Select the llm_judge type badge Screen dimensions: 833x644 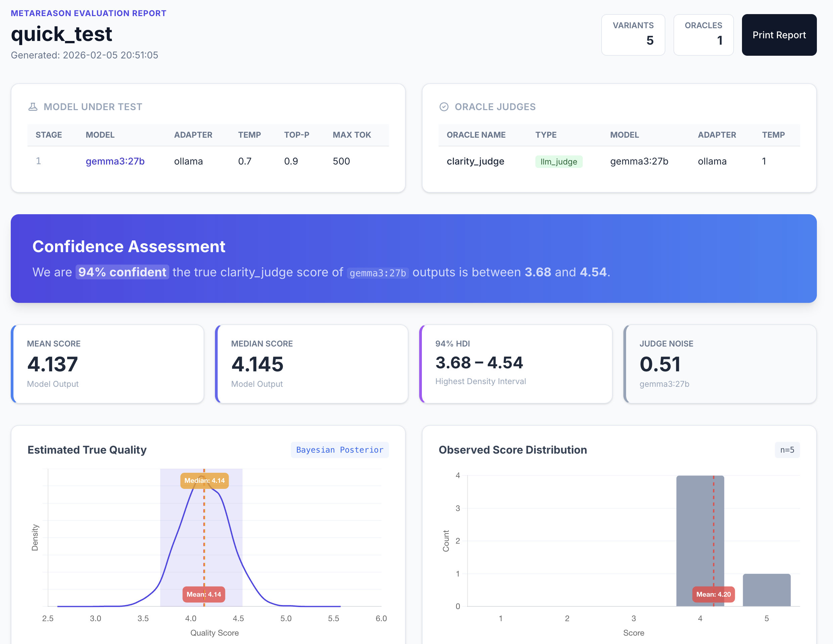click(x=559, y=161)
